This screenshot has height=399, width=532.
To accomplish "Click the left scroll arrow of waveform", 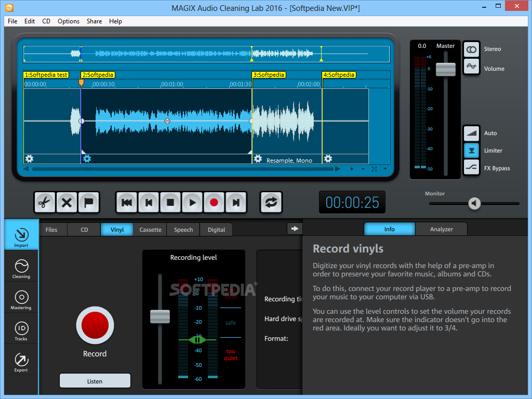I will pos(26,169).
